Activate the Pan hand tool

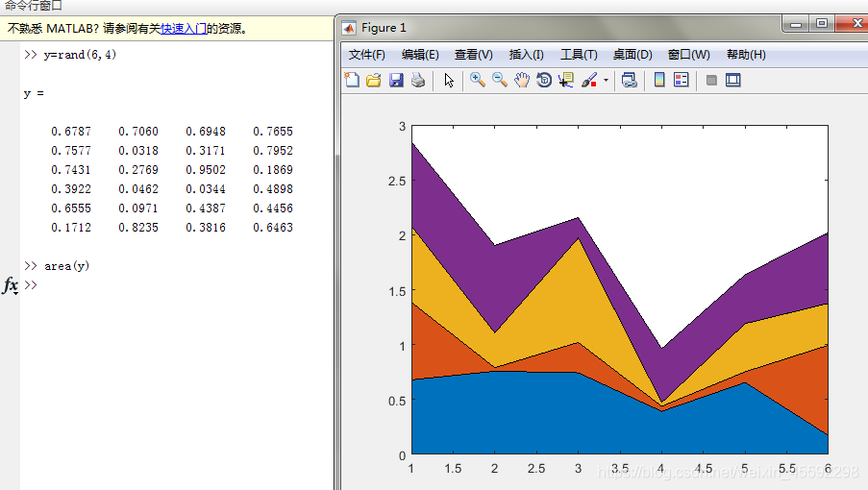[522, 81]
